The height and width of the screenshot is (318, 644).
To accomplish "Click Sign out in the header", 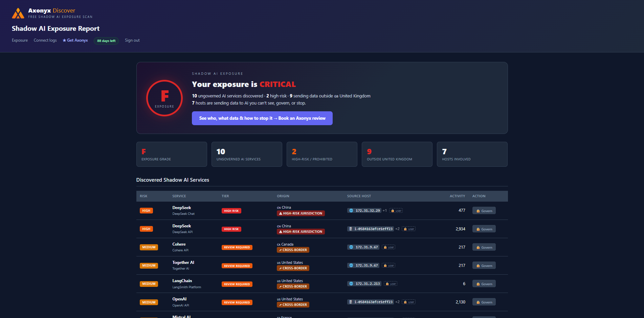I will (x=132, y=40).
